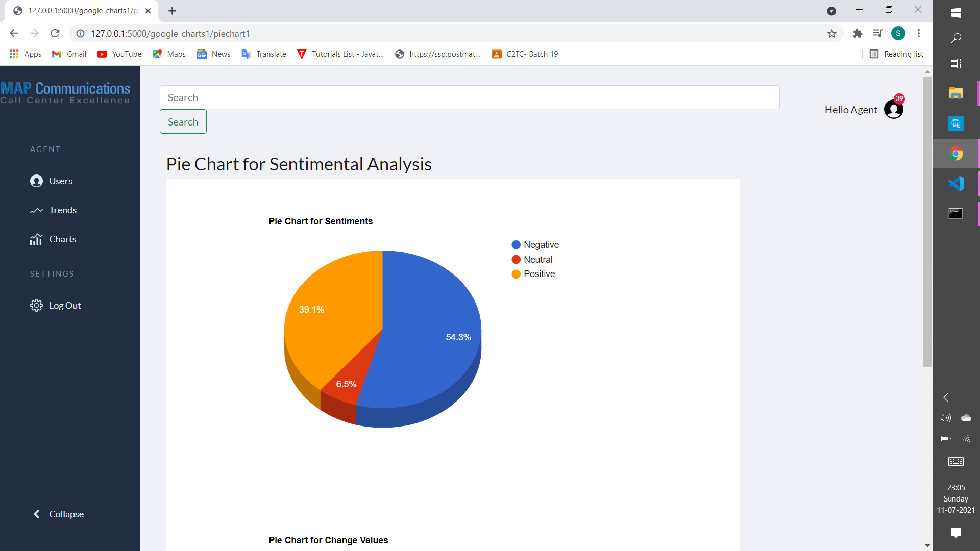Open the Gmail bookmark
980x551 pixels.
coord(68,54)
